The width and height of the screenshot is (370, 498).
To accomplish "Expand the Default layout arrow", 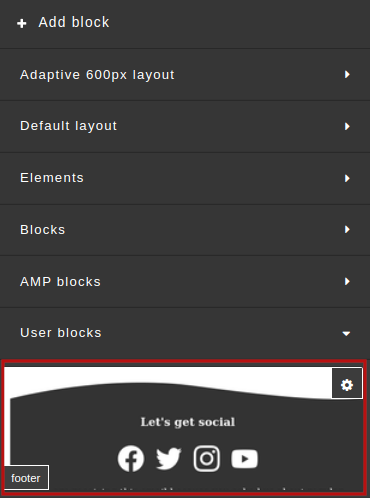I will click(x=347, y=126).
